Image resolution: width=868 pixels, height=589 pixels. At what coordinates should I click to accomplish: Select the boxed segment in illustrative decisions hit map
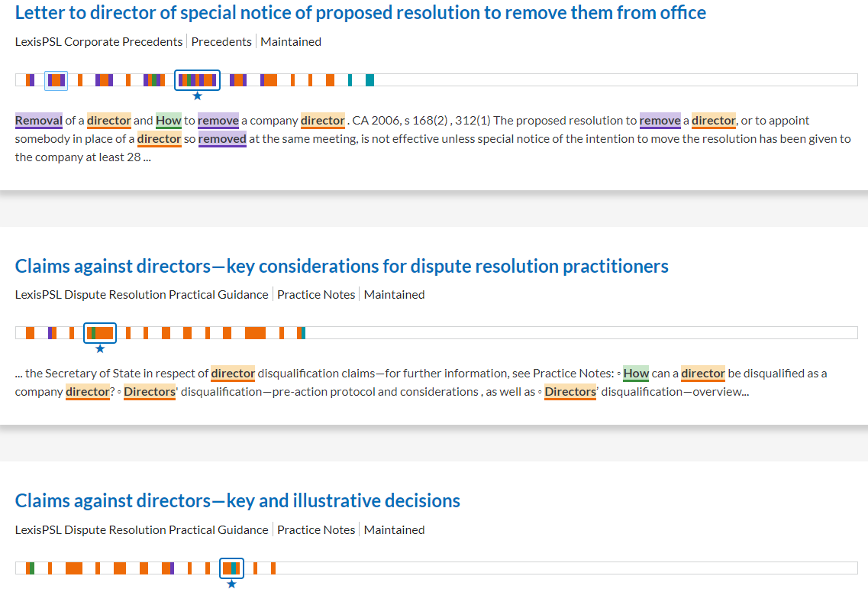coord(231,568)
